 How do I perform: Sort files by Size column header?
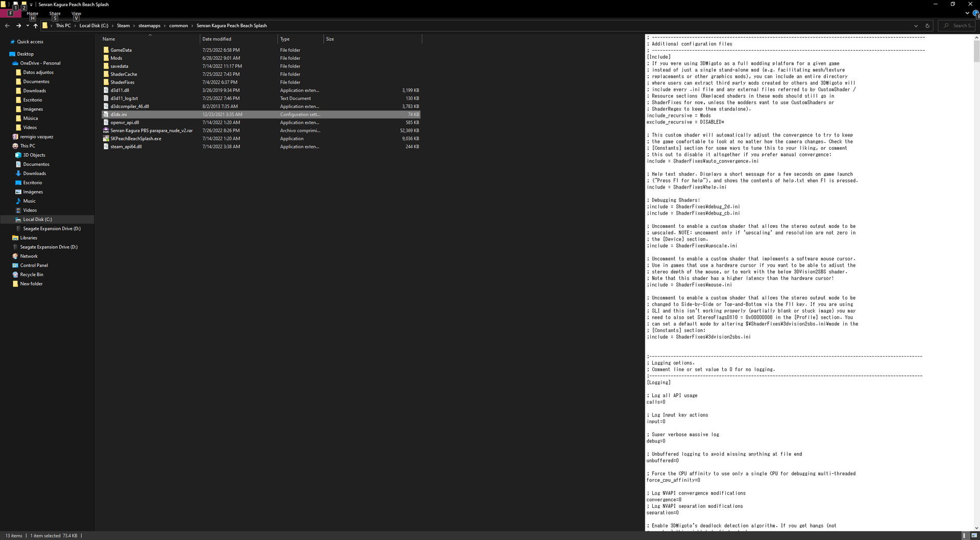(x=373, y=39)
